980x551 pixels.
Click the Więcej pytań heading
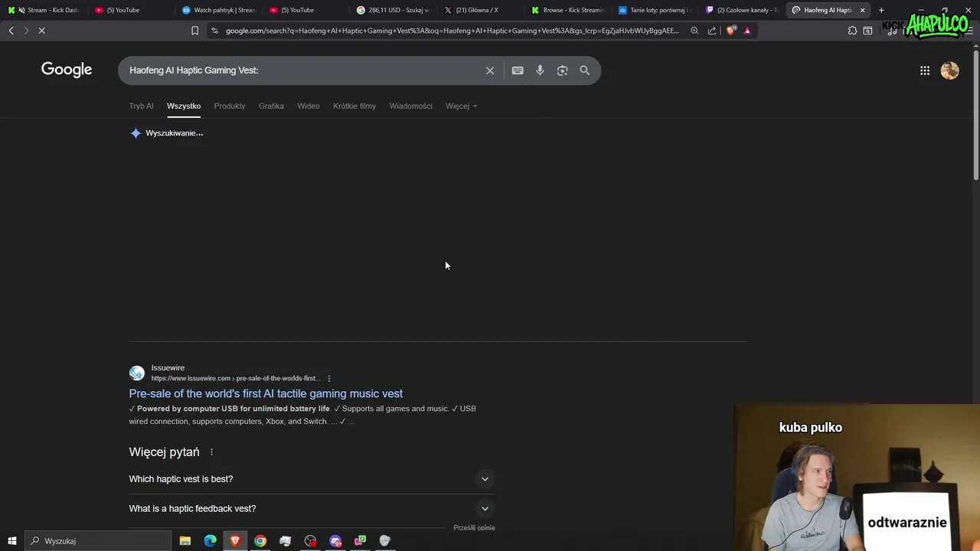point(164,452)
